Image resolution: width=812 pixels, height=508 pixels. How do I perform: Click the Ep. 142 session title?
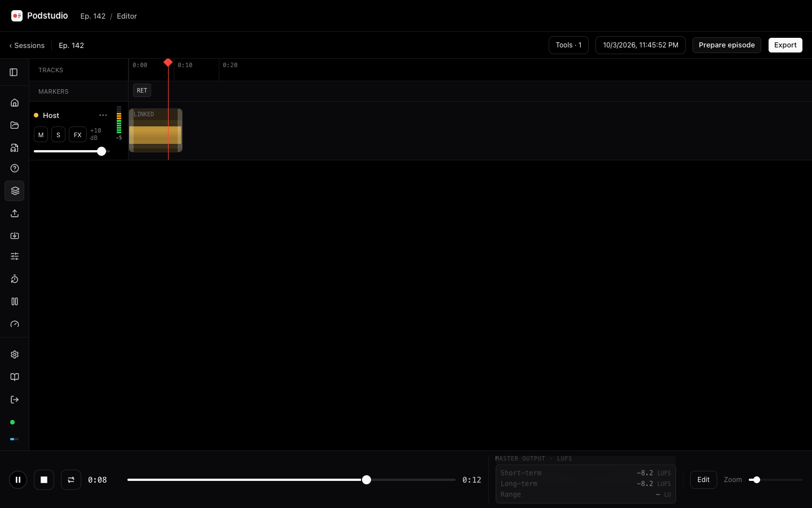point(72,45)
